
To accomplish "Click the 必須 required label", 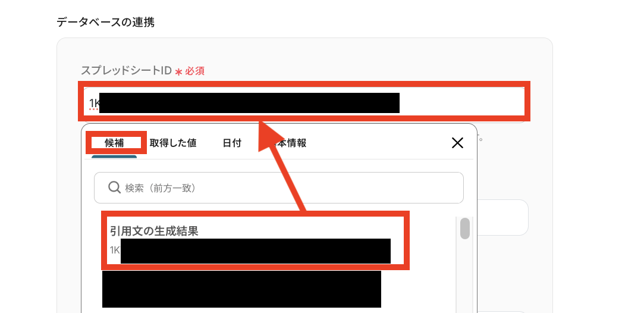I will (194, 71).
